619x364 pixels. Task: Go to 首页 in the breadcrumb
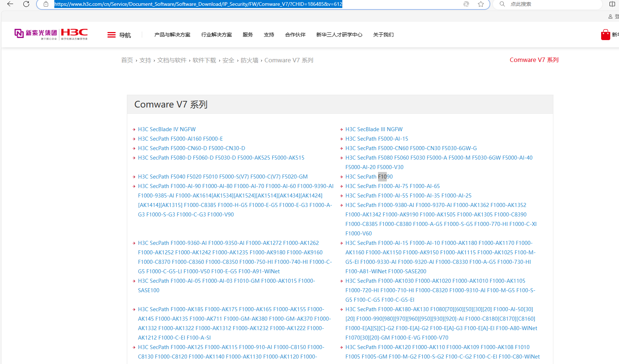(127, 60)
